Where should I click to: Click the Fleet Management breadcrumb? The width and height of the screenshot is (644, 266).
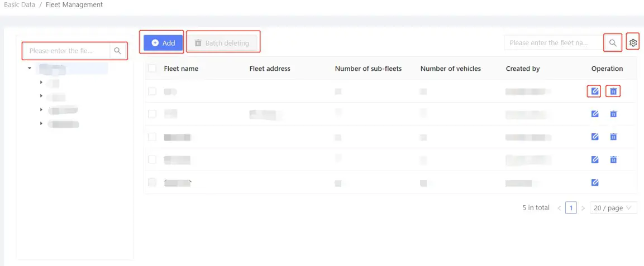click(74, 5)
